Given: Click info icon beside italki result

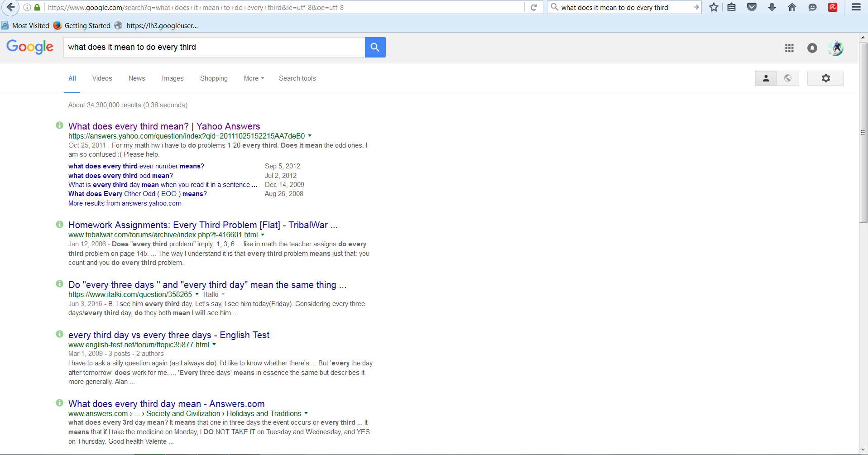Looking at the screenshot, I should [x=59, y=283].
